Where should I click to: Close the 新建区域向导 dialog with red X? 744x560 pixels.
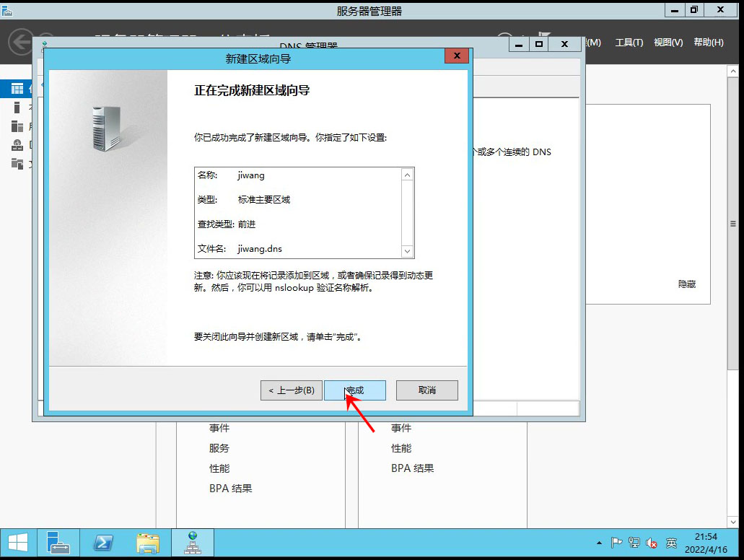tap(457, 56)
